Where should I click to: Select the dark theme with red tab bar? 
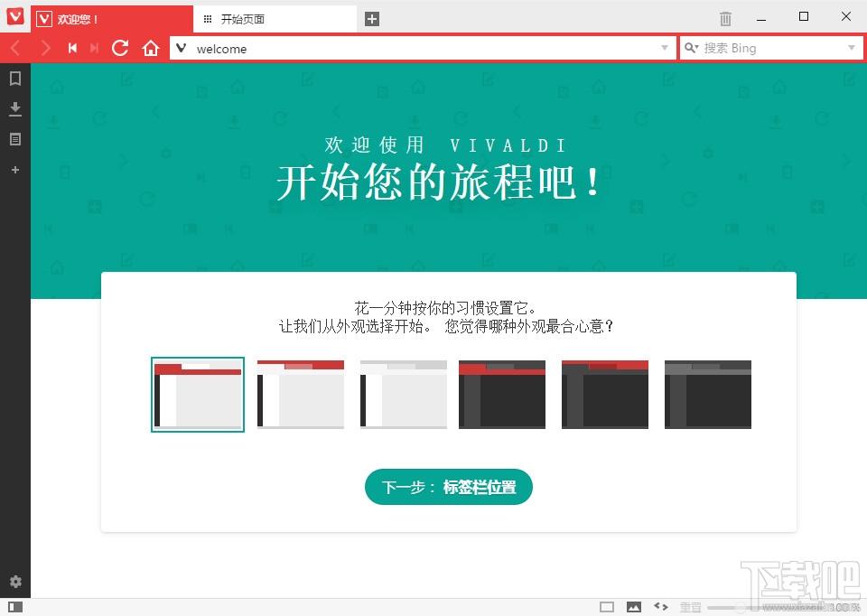coord(502,395)
